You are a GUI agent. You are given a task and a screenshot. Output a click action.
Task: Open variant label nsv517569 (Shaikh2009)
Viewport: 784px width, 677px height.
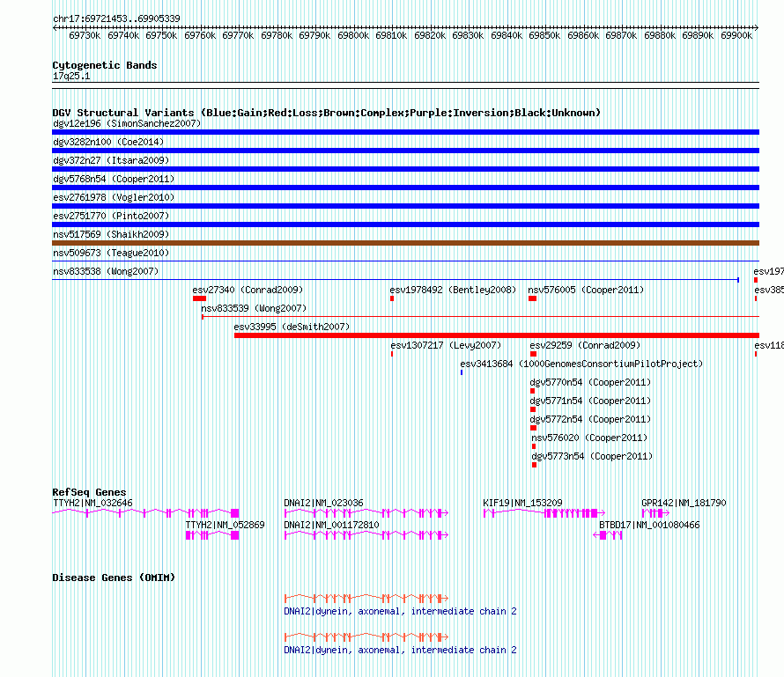(x=111, y=234)
